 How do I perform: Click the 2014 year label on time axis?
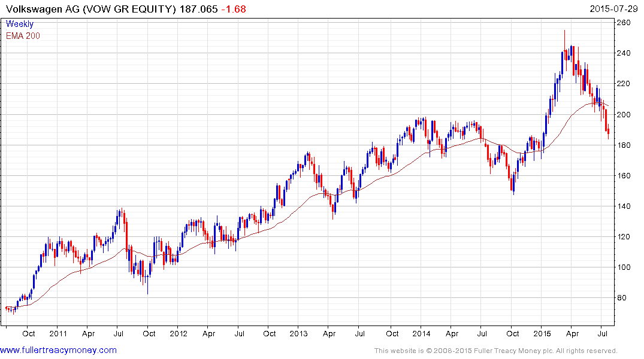(421, 333)
